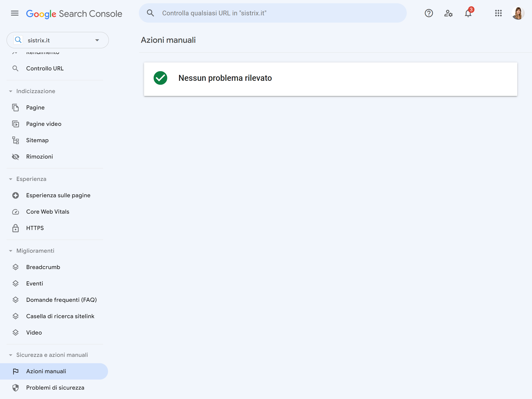Select Core Web Vitals from sidebar
Viewport: 532px width, 399px height.
47,212
